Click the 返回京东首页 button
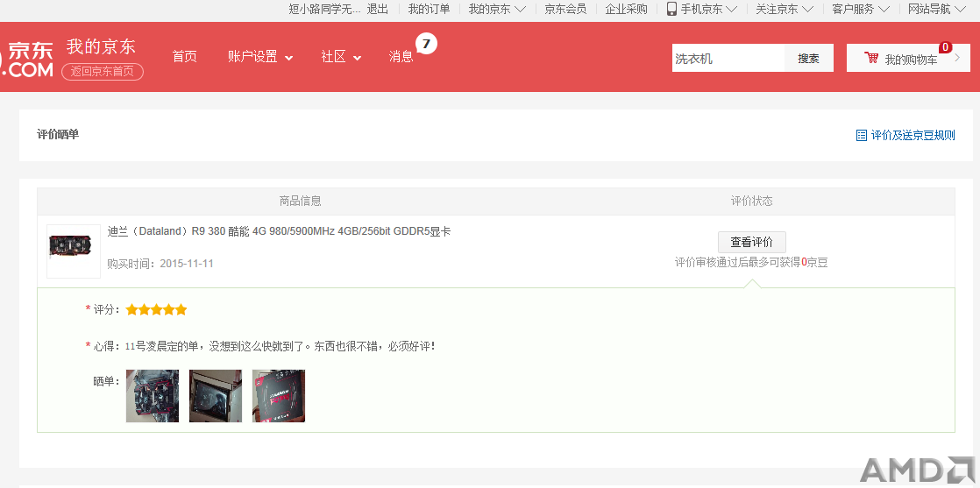The image size is (980, 488). pyautogui.click(x=103, y=71)
